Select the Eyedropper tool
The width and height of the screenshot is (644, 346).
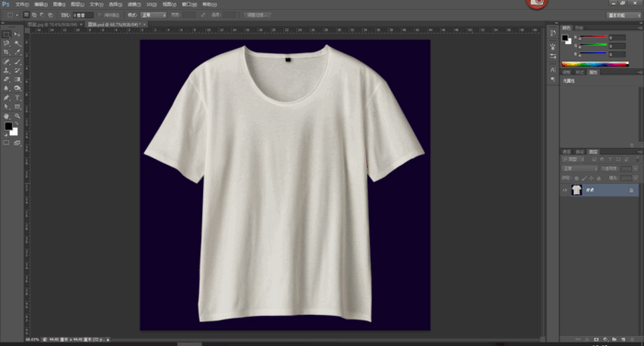(x=18, y=52)
